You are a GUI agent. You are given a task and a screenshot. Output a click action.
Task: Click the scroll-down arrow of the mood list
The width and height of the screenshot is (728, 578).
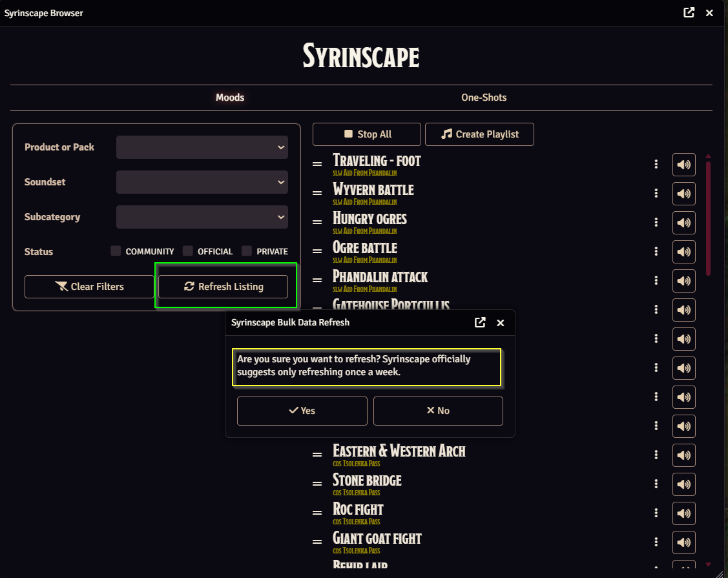(708, 564)
